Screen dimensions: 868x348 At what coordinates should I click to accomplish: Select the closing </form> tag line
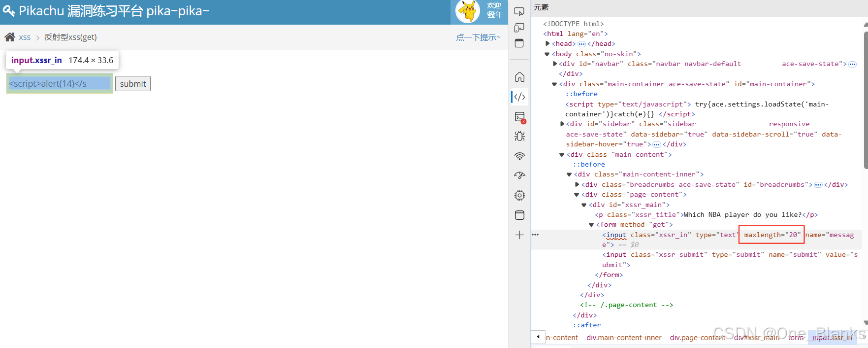click(609, 275)
